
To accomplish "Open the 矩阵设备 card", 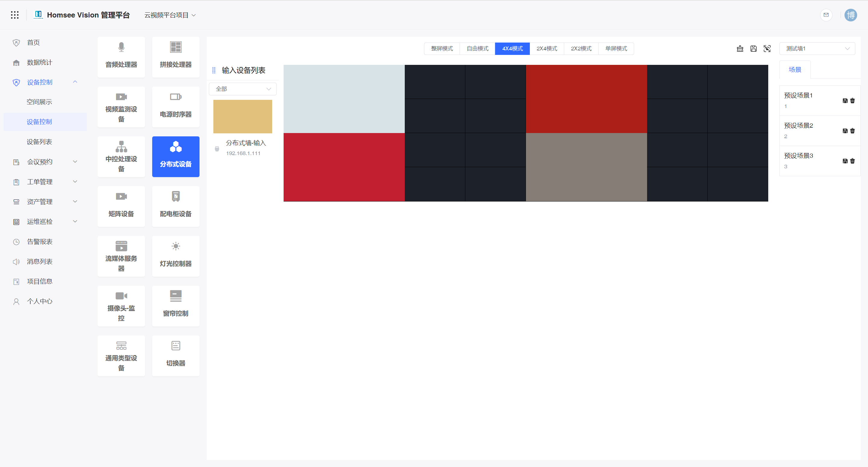I will [121, 206].
